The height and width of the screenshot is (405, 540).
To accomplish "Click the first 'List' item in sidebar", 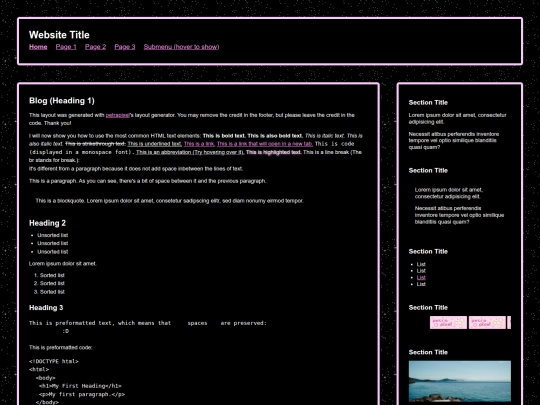I will [421, 264].
